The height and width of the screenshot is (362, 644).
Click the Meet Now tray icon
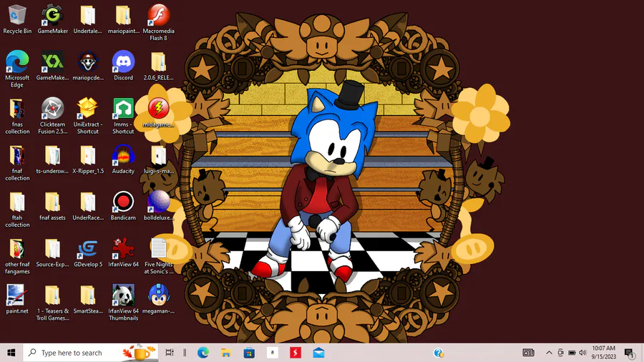click(x=560, y=353)
